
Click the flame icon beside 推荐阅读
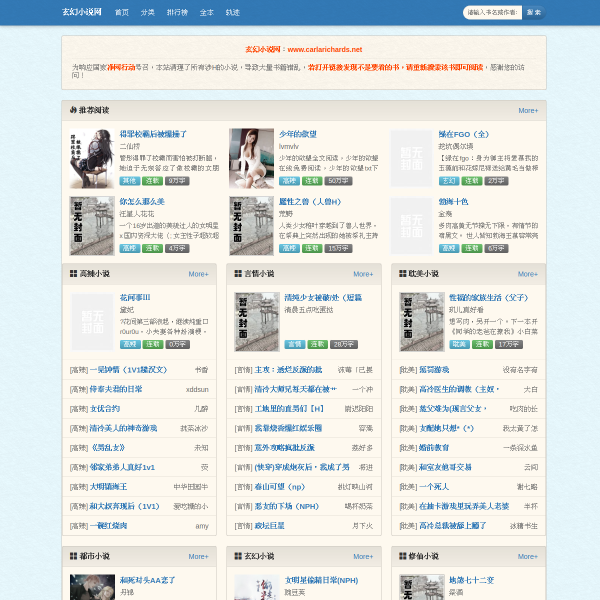[73, 110]
